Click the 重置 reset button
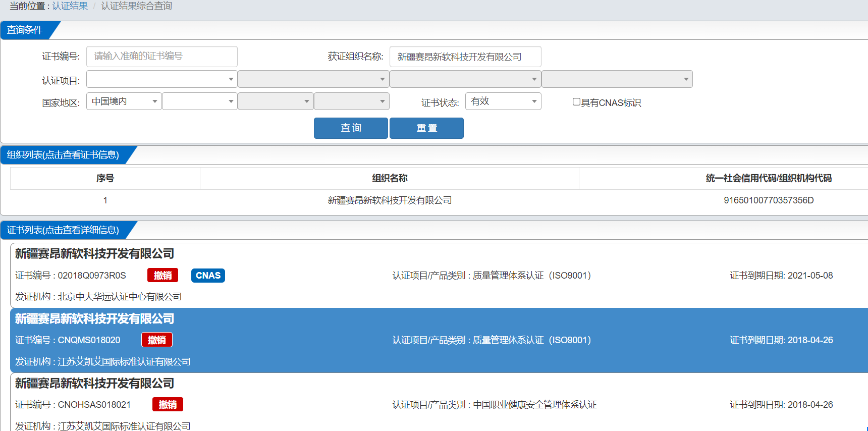 (426, 128)
